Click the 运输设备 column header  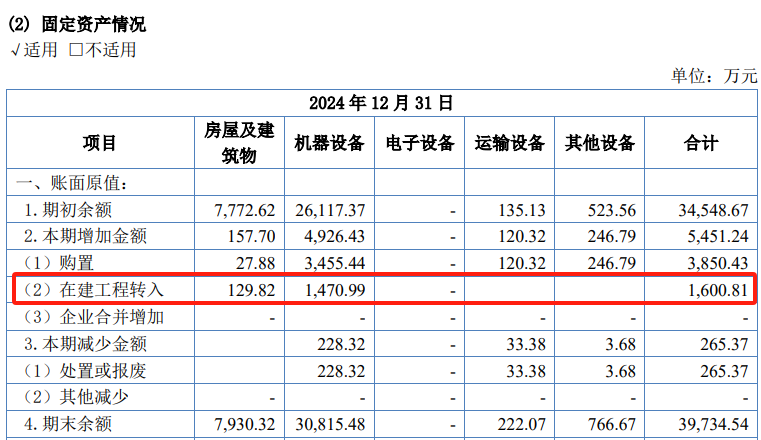point(509,143)
